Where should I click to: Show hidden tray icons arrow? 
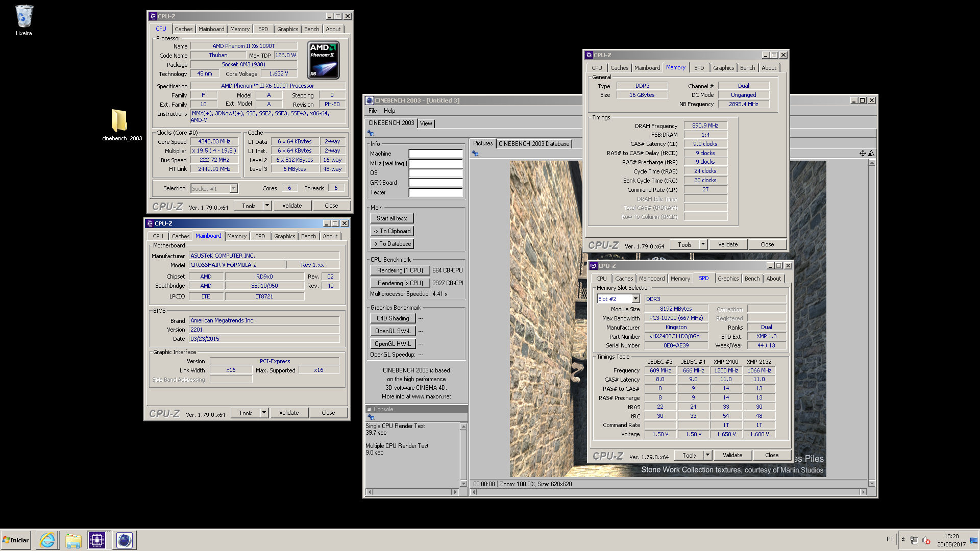click(903, 540)
